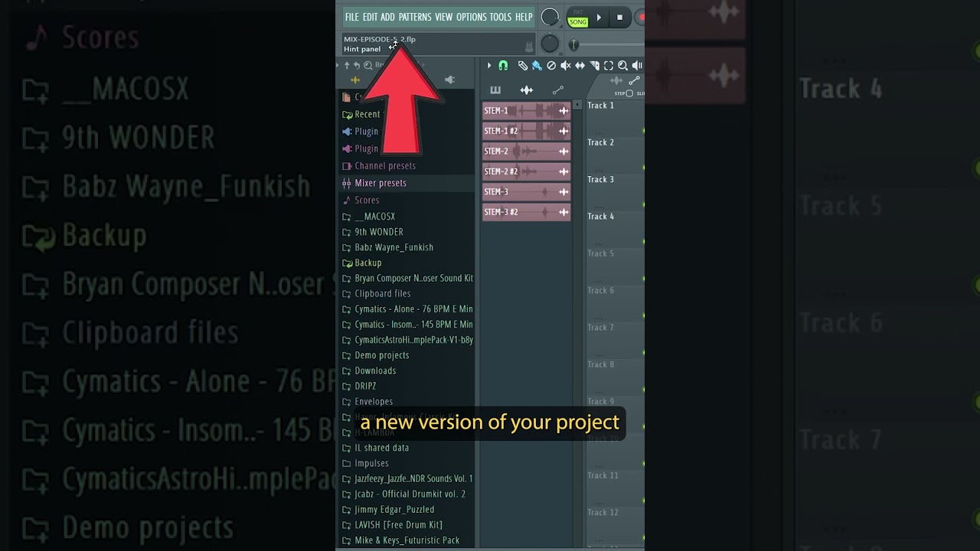Select the Mute tool in playlist toolbar

(566, 66)
